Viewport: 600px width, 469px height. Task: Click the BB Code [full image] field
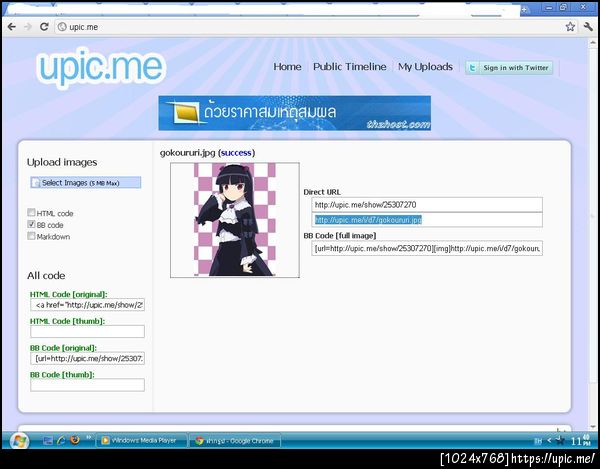(427, 248)
